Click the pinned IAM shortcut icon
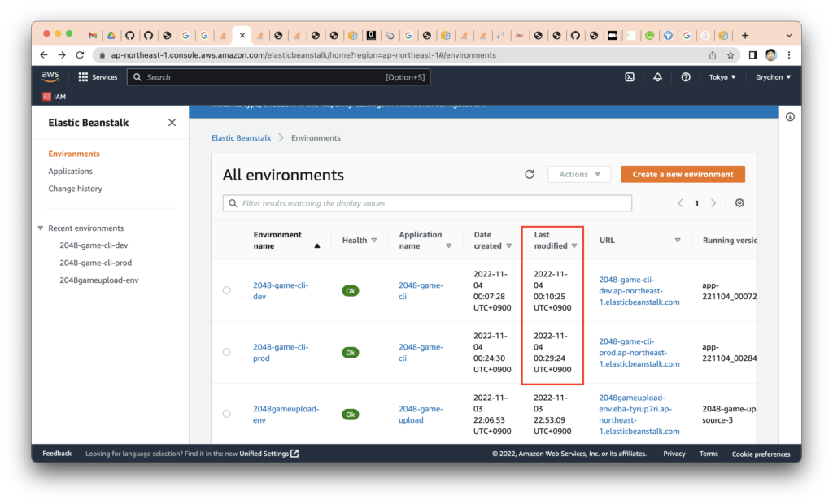This screenshot has height=504, width=833. (46, 96)
